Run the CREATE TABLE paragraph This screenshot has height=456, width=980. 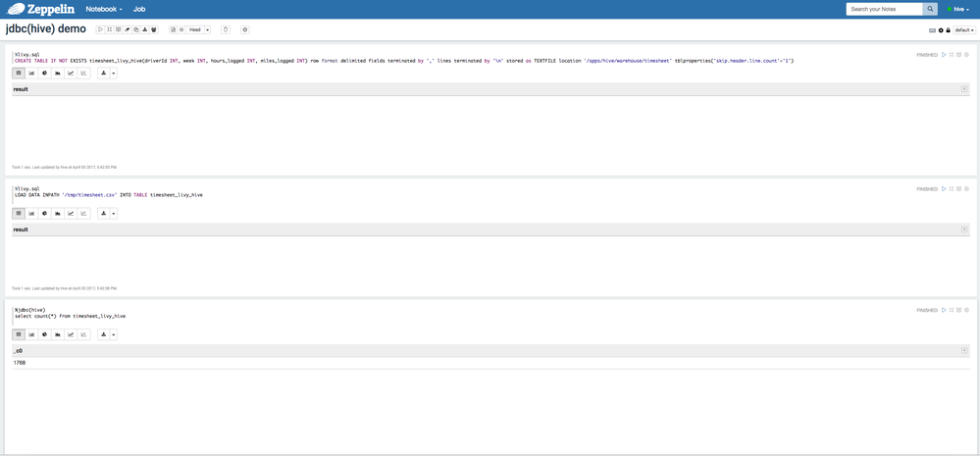coord(944,54)
